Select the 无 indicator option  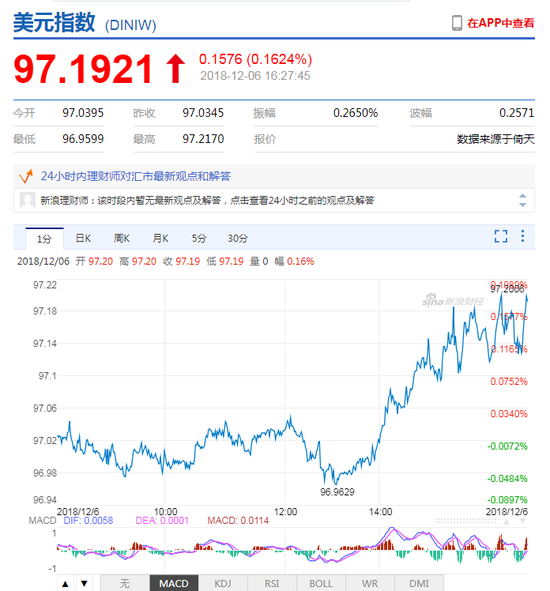coord(125,583)
